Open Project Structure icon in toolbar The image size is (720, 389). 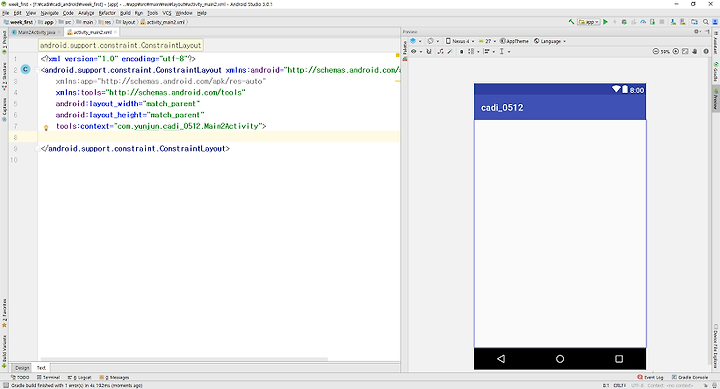[x=694, y=22]
